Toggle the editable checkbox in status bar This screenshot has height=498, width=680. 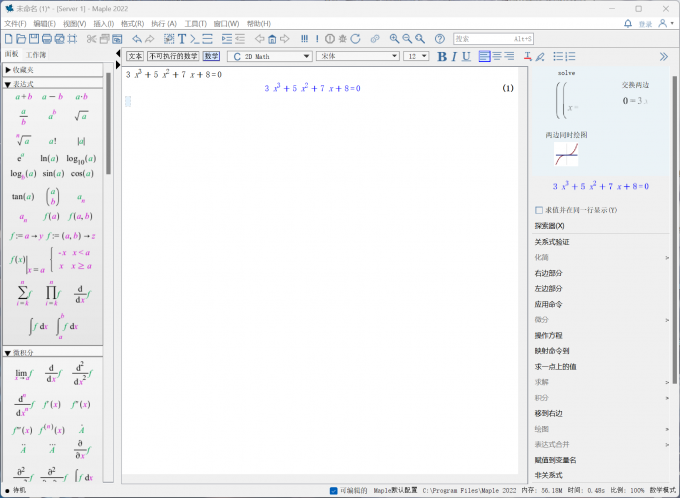(x=333, y=491)
